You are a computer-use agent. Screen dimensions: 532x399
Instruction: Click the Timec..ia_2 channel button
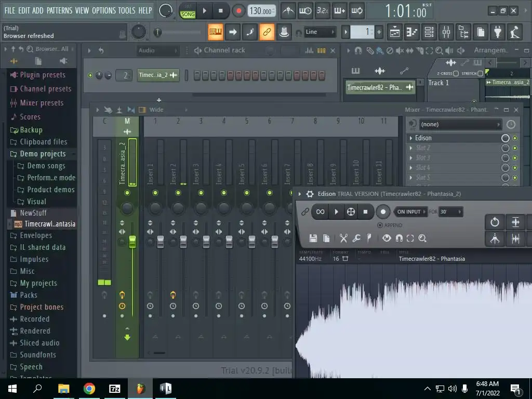[158, 75]
